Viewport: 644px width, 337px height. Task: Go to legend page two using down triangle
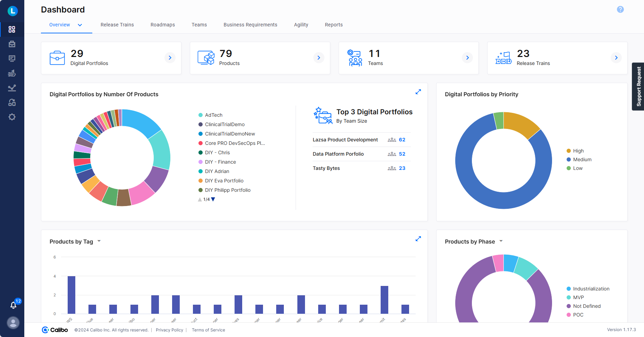point(213,199)
